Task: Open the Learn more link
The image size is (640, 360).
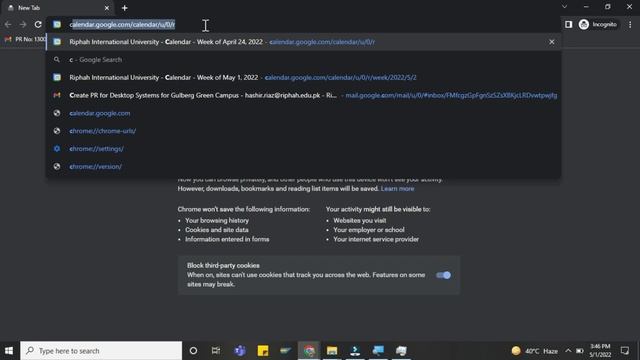Action: click(397, 189)
